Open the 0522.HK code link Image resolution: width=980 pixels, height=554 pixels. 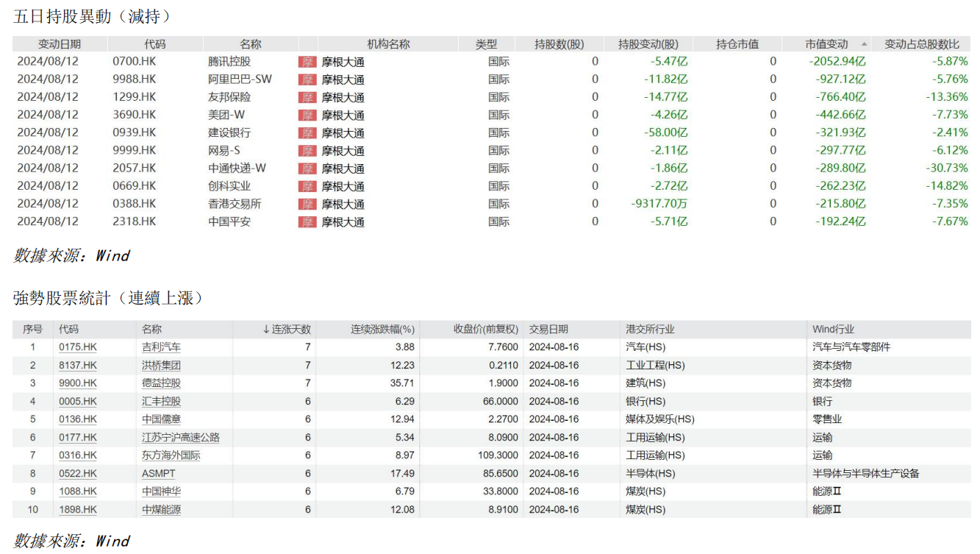(78, 474)
